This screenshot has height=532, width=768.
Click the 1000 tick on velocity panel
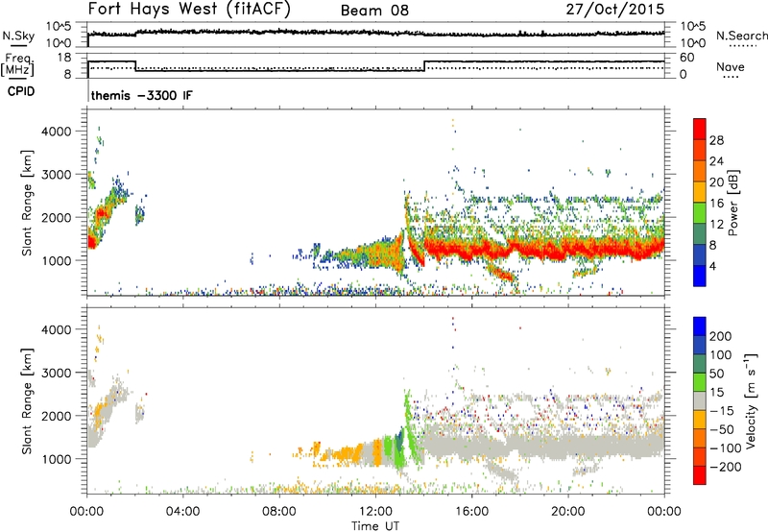point(56,459)
